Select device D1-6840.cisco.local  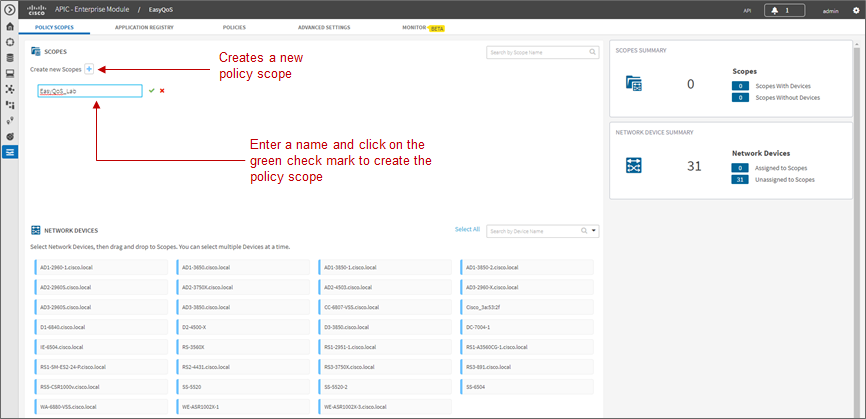point(101,327)
